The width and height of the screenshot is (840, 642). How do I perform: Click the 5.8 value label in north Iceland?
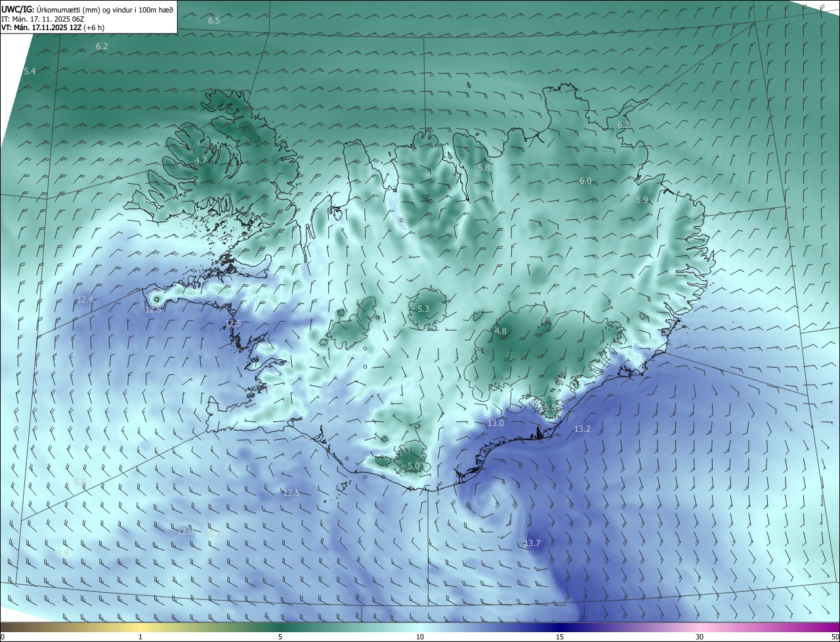pos(484,168)
